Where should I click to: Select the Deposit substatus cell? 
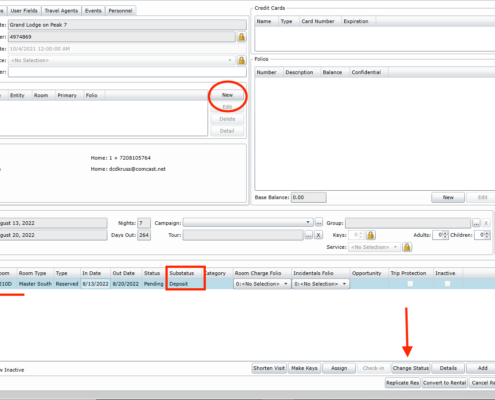185,284
